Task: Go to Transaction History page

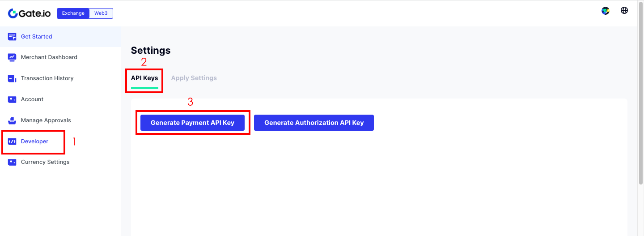Action: pos(47,78)
